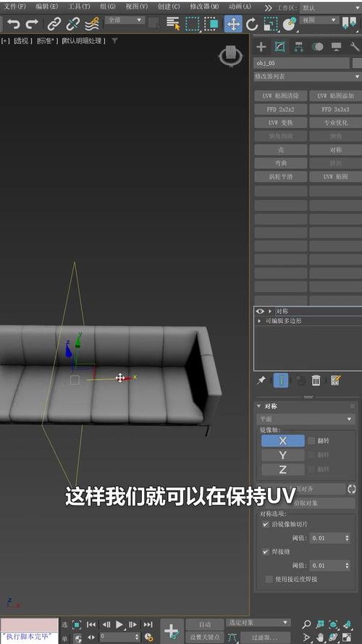362x644 pixels.
Task: Enable 使用接近度焊接 checkbox
Action: [269, 579]
